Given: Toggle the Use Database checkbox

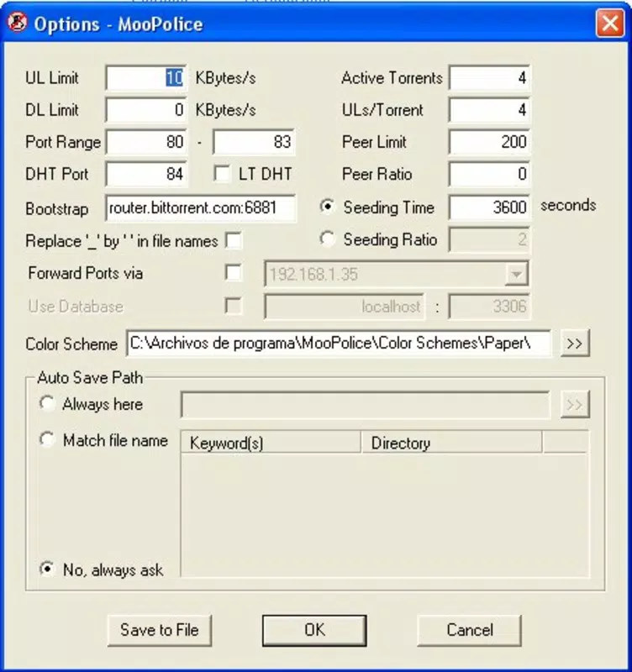Looking at the screenshot, I should click(234, 306).
